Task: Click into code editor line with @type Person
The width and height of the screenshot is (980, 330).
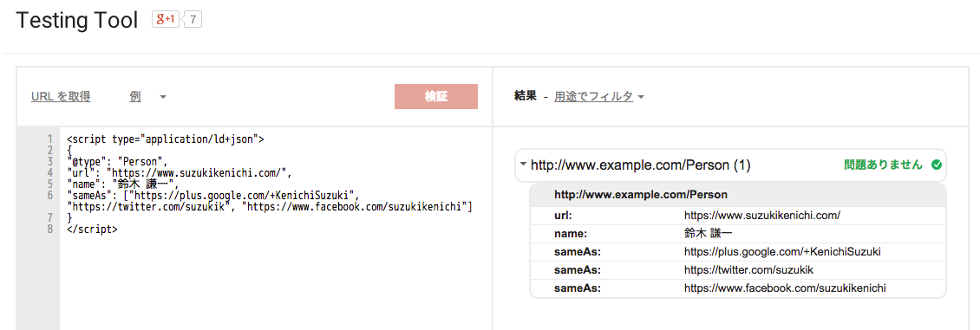Action: pos(117,162)
